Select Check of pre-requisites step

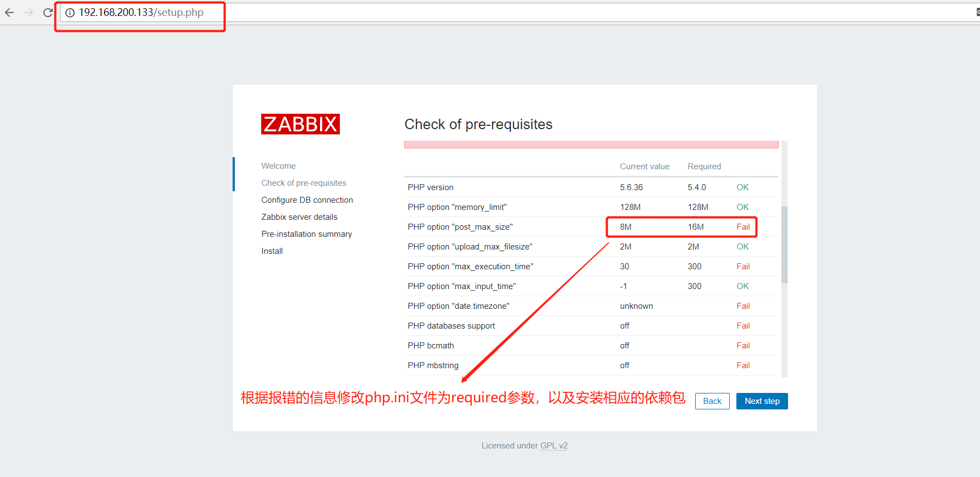tap(304, 183)
